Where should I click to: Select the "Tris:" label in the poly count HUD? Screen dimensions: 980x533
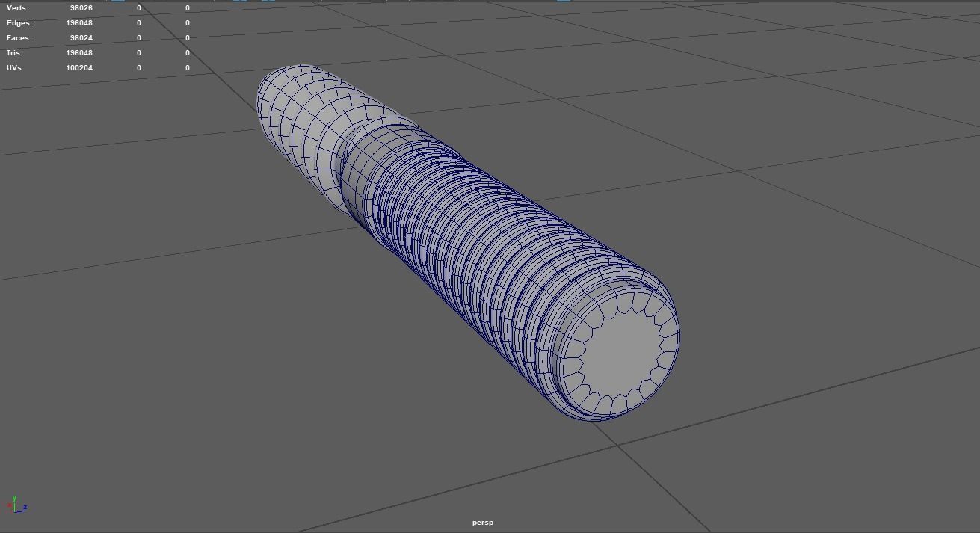[x=14, y=53]
